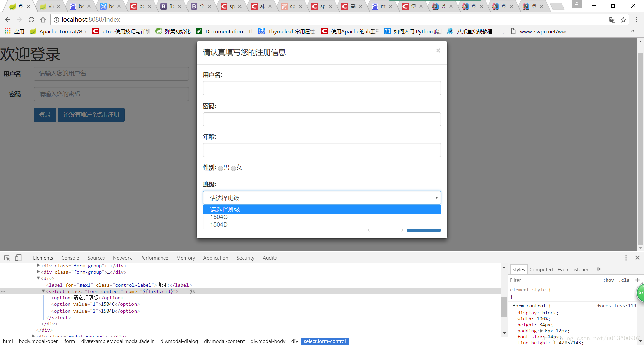
Task: Focus the modal 用户名 input field
Action: [322, 88]
